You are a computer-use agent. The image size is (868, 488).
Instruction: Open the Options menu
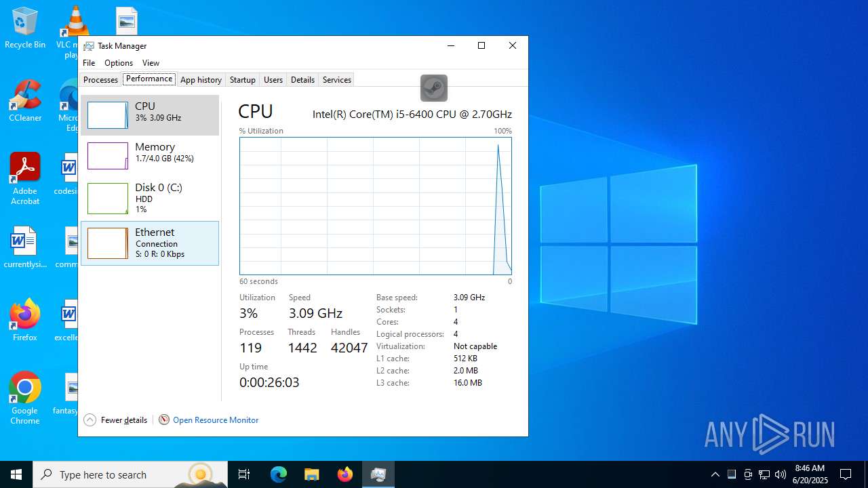click(x=119, y=63)
